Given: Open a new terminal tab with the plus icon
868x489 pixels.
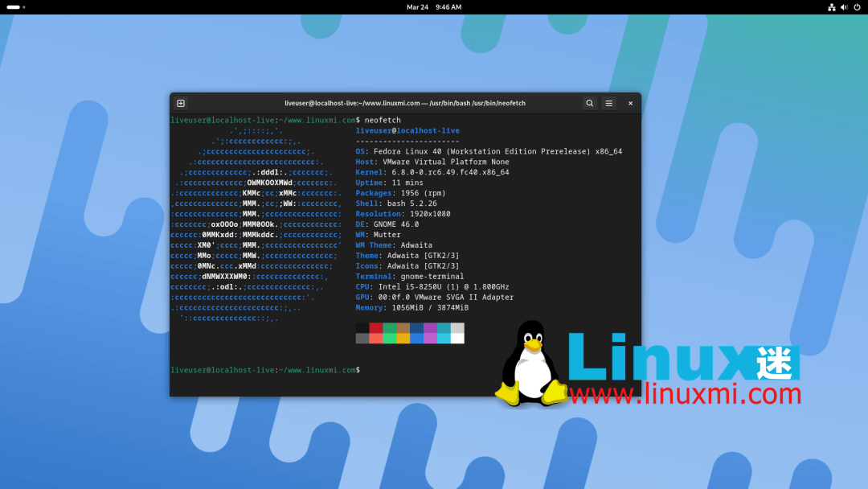Looking at the screenshot, I should [x=180, y=103].
